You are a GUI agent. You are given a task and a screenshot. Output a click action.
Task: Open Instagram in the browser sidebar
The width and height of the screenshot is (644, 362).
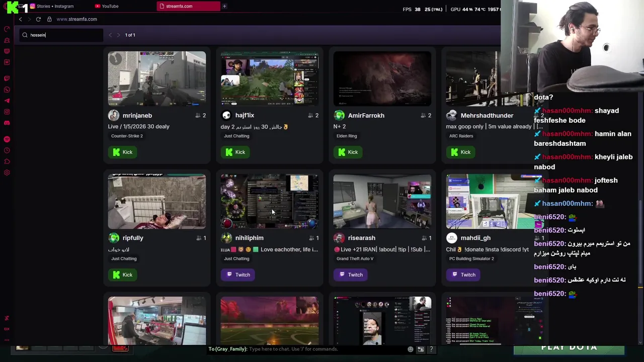[x=7, y=112]
